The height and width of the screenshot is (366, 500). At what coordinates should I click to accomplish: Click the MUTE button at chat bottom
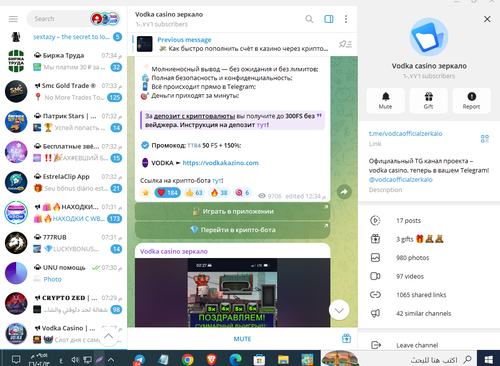[242, 339]
